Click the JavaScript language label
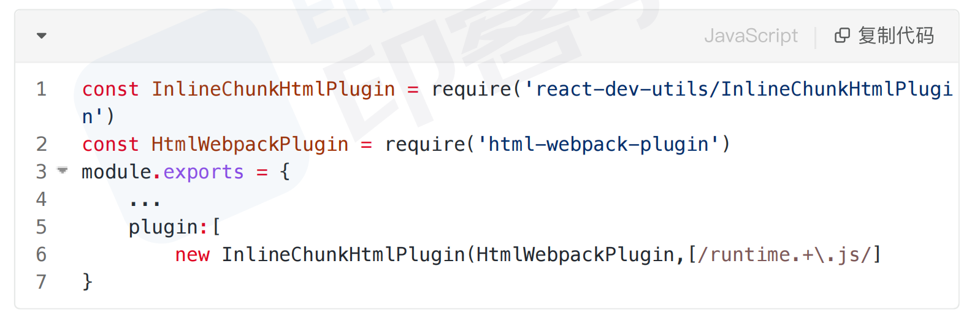Viewport: 980px width, 331px height. click(751, 36)
